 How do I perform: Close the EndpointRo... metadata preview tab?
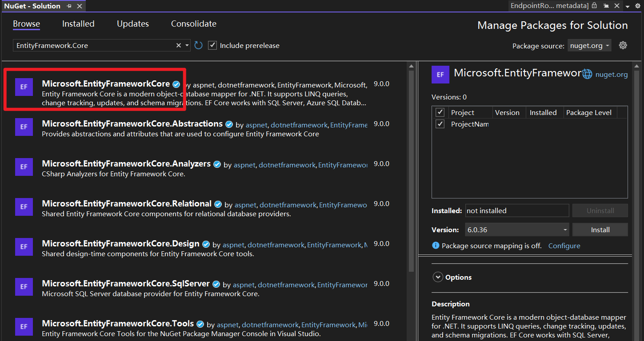click(x=617, y=6)
